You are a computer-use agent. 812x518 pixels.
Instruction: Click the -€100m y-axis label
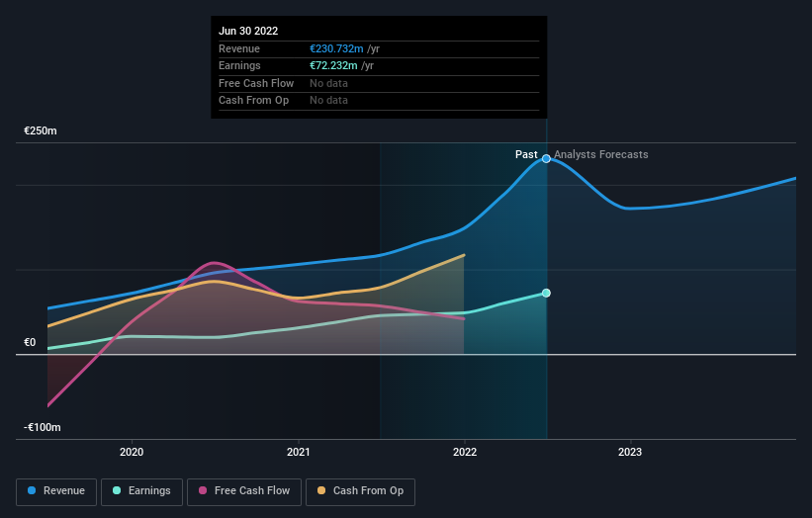tap(42, 427)
